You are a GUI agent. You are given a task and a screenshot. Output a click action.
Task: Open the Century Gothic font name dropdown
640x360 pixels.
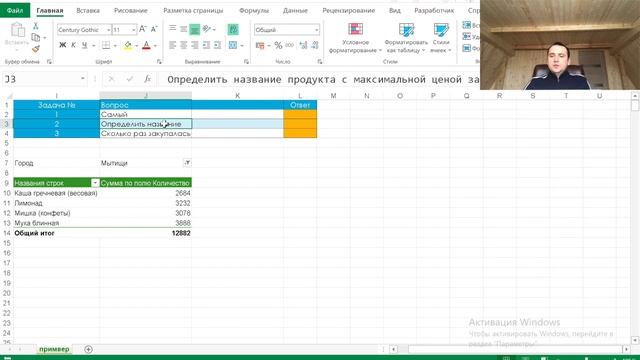pos(109,30)
